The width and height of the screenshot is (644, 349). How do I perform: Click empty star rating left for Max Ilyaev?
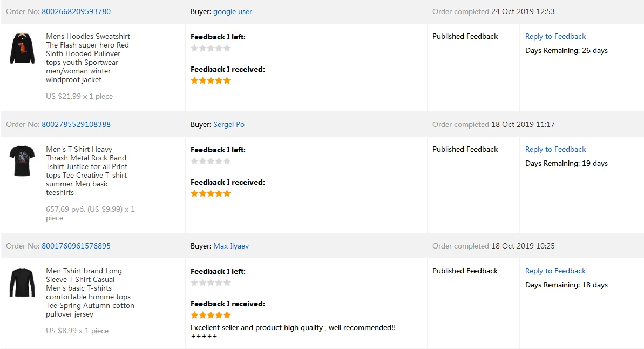[211, 283]
